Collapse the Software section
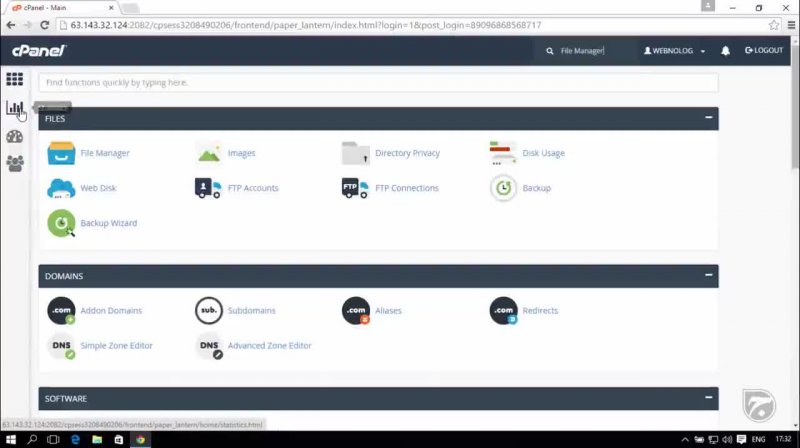Viewport: 800px width, 448px height. 708,398
